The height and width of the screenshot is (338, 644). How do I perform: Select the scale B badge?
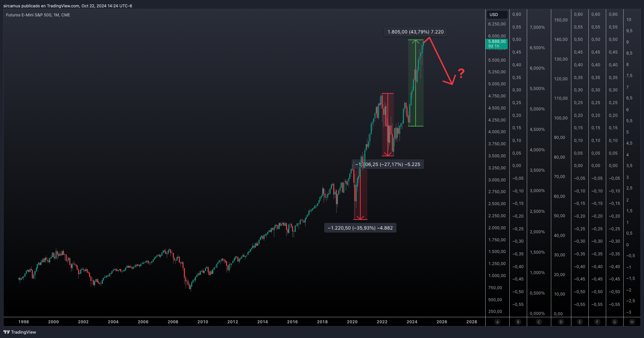pos(518,322)
